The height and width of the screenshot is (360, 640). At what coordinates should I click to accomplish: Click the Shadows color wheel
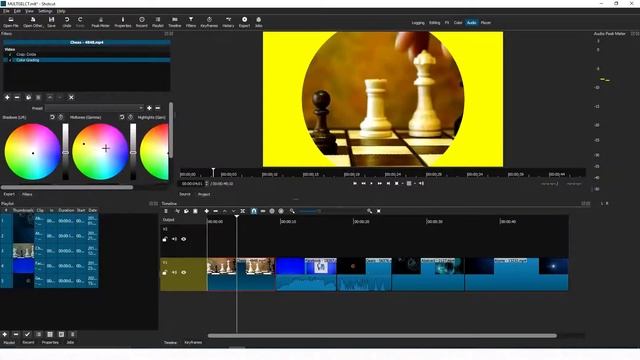[33, 152]
